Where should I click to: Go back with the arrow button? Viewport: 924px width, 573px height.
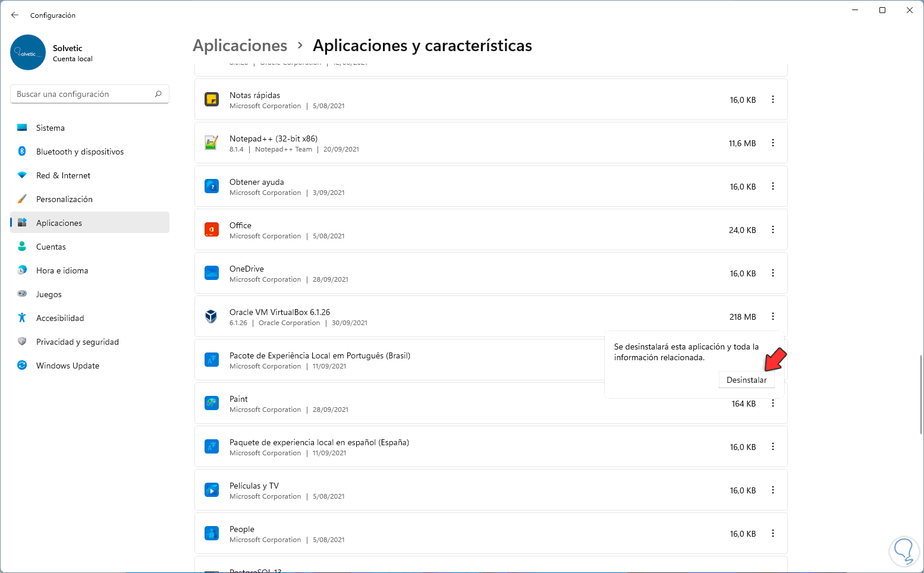tap(15, 15)
